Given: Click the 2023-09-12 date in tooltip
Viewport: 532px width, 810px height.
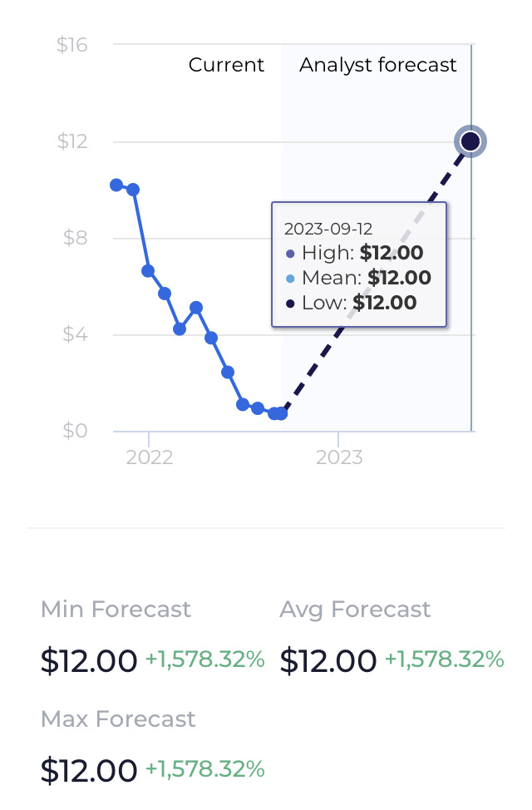Looking at the screenshot, I should click(328, 229).
